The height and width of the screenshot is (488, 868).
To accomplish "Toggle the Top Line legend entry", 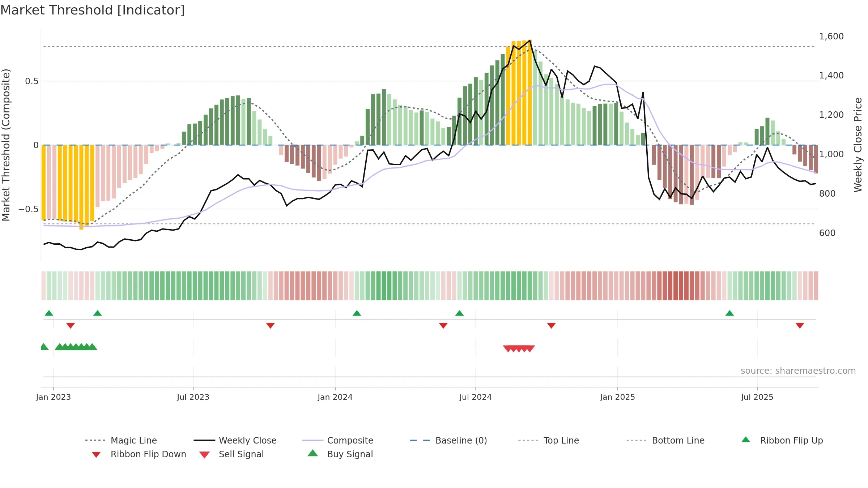I will click(x=549, y=440).
